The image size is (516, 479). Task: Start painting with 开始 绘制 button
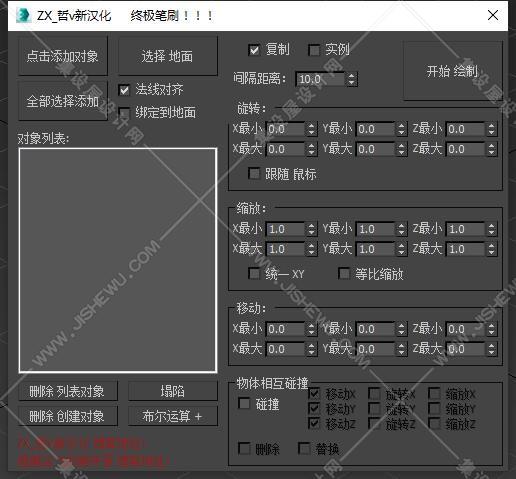(453, 71)
